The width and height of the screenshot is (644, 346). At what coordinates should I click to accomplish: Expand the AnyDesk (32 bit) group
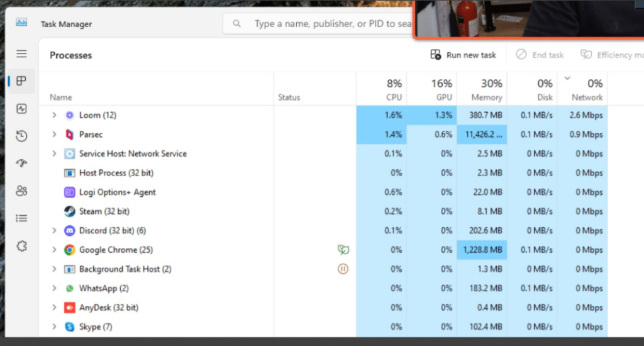point(54,308)
